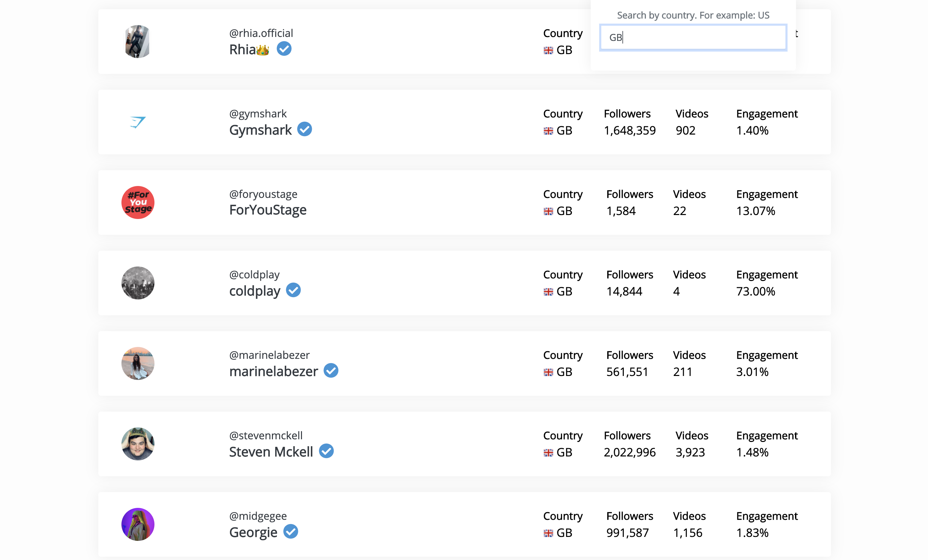Click the country search input containing GB
This screenshot has width=928, height=560.
coord(693,38)
